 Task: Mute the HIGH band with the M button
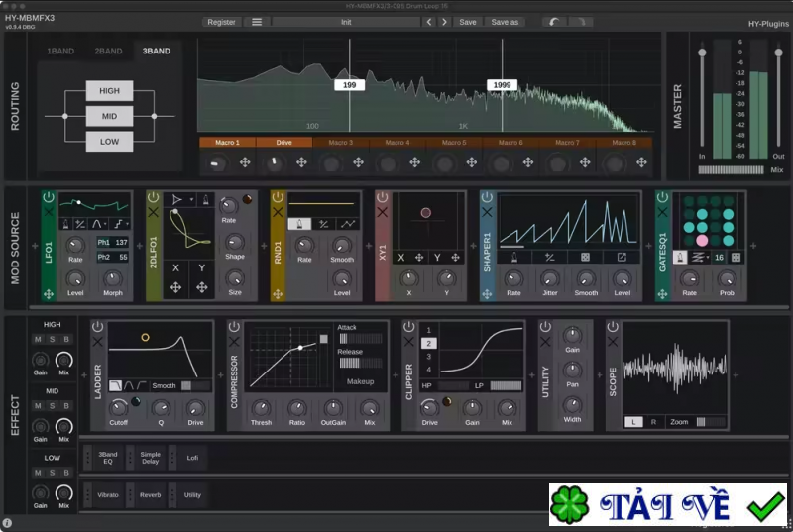coord(38,340)
